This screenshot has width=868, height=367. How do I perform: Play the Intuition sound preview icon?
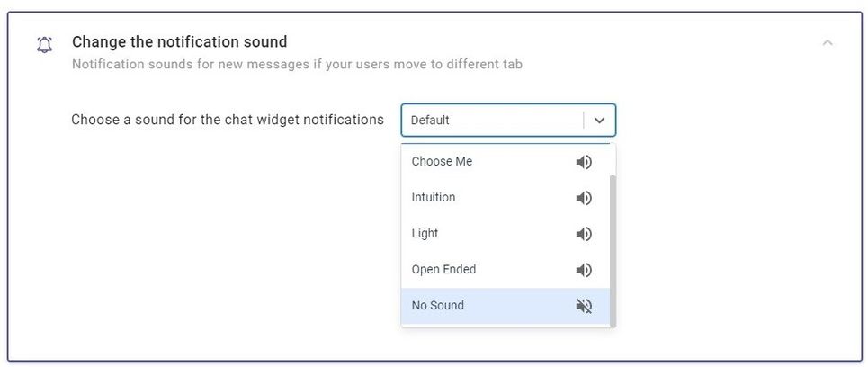[x=584, y=198]
